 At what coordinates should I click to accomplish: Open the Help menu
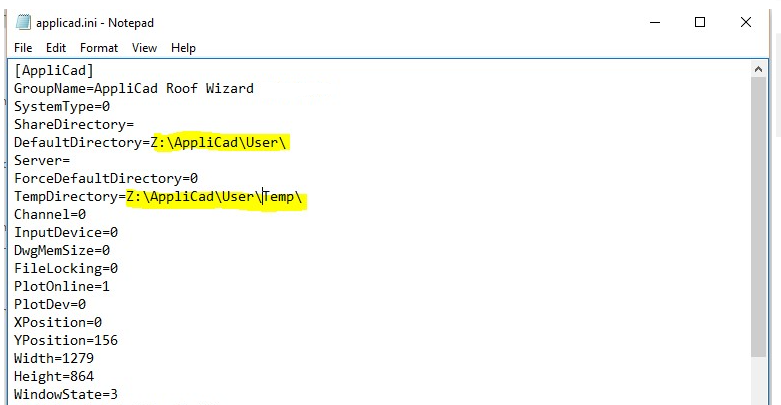183,48
